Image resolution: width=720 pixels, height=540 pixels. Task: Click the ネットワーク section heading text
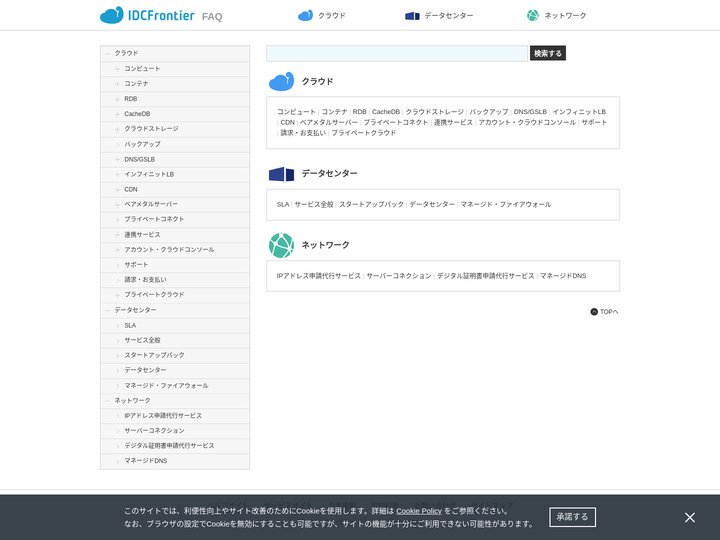pyautogui.click(x=326, y=245)
